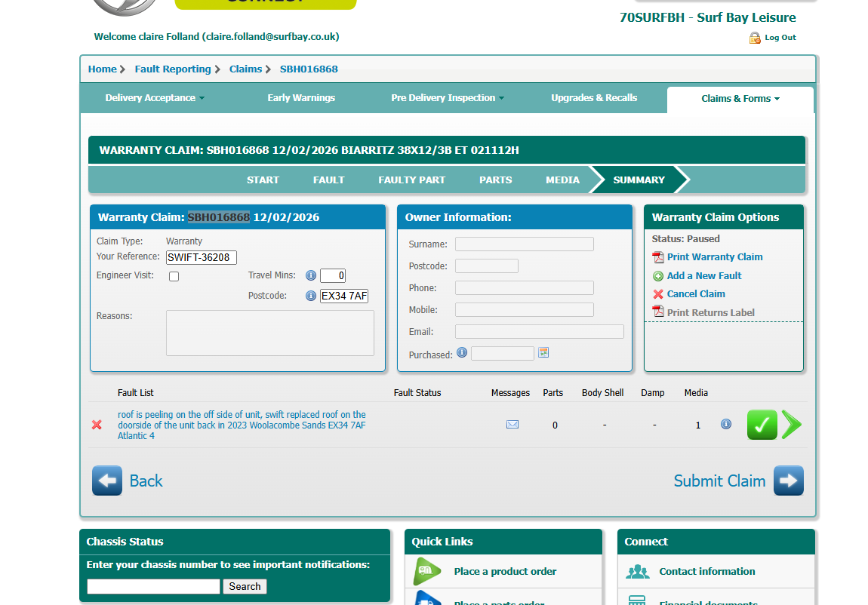Screen dimensions: 868x605
Task: Click the Contact information people icon
Action: (638, 571)
